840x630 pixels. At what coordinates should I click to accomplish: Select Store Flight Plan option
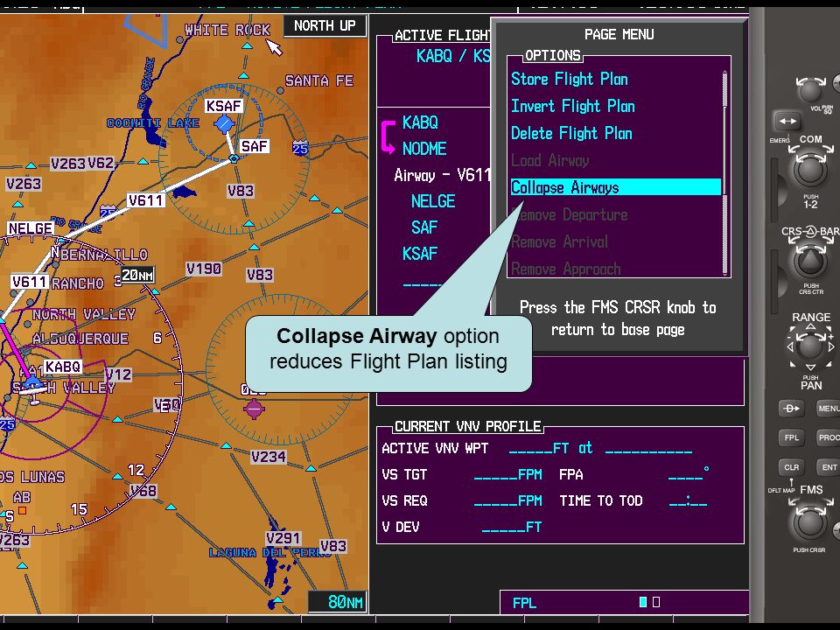click(569, 80)
